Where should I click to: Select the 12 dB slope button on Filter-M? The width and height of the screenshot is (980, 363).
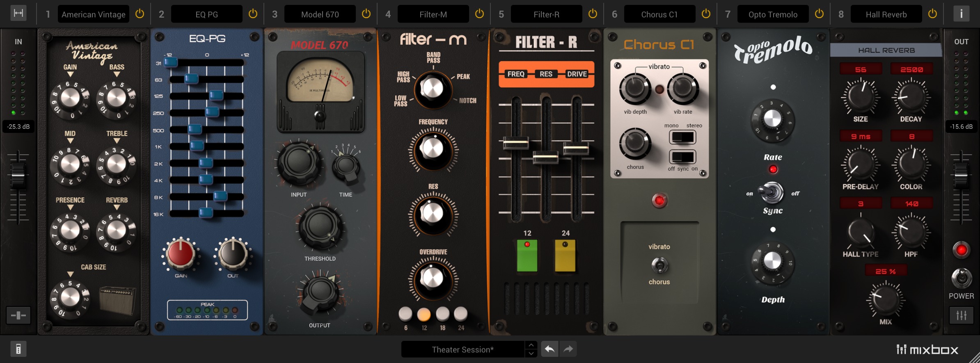pos(424,315)
